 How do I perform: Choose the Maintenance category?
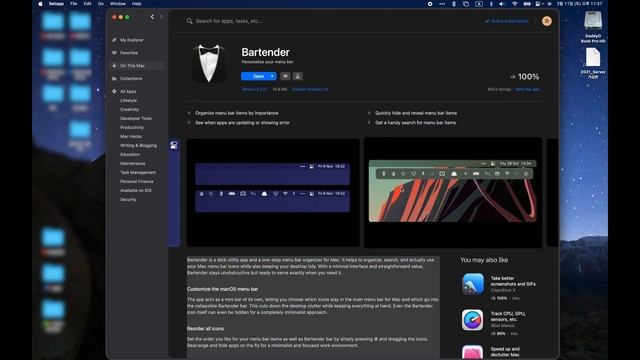click(133, 163)
